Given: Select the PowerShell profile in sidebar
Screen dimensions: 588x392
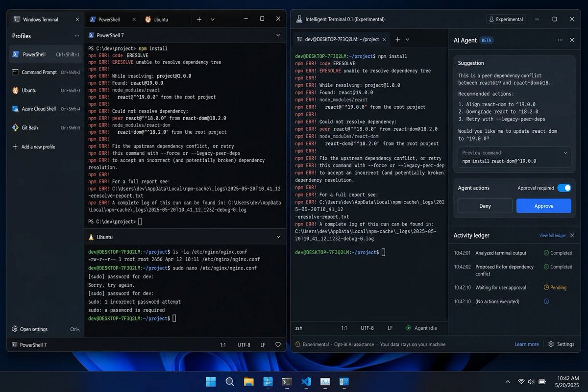Looking at the screenshot, I should 46,54.
